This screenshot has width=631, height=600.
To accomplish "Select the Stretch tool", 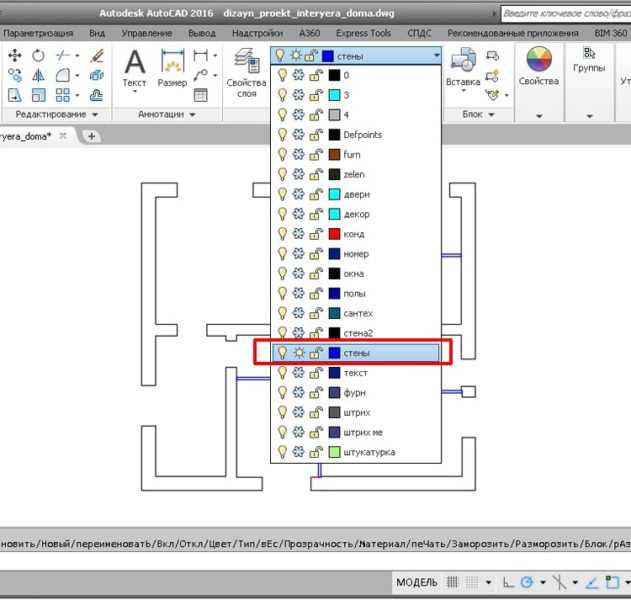I will (x=15, y=95).
